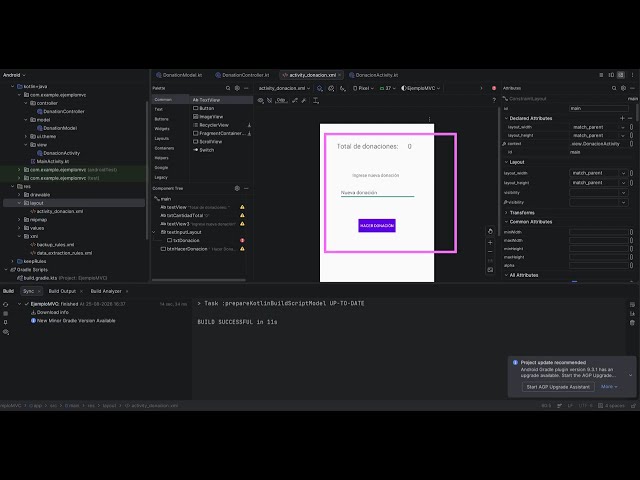Search the Palette using the magnifier icon
The height and width of the screenshot is (480, 640).
228,88
